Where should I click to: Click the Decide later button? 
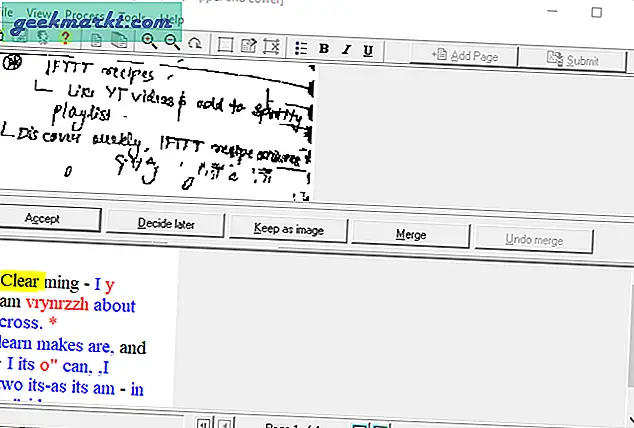(x=164, y=224)
